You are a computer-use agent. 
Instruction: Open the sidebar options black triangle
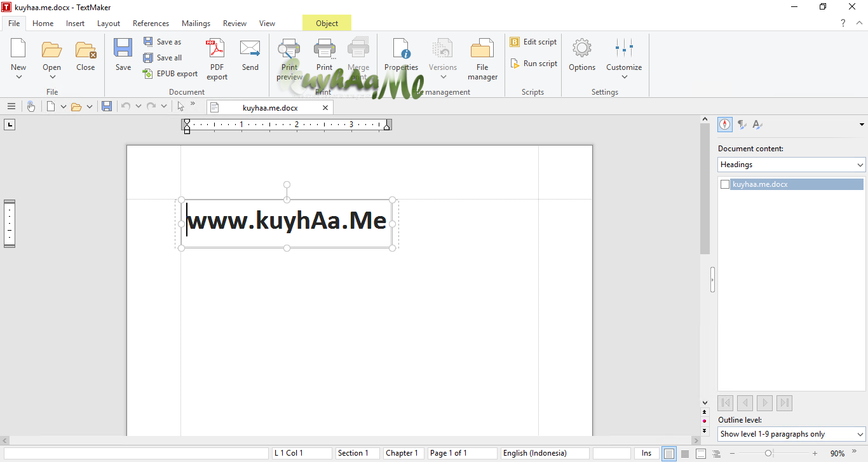[x=862, y=125]
